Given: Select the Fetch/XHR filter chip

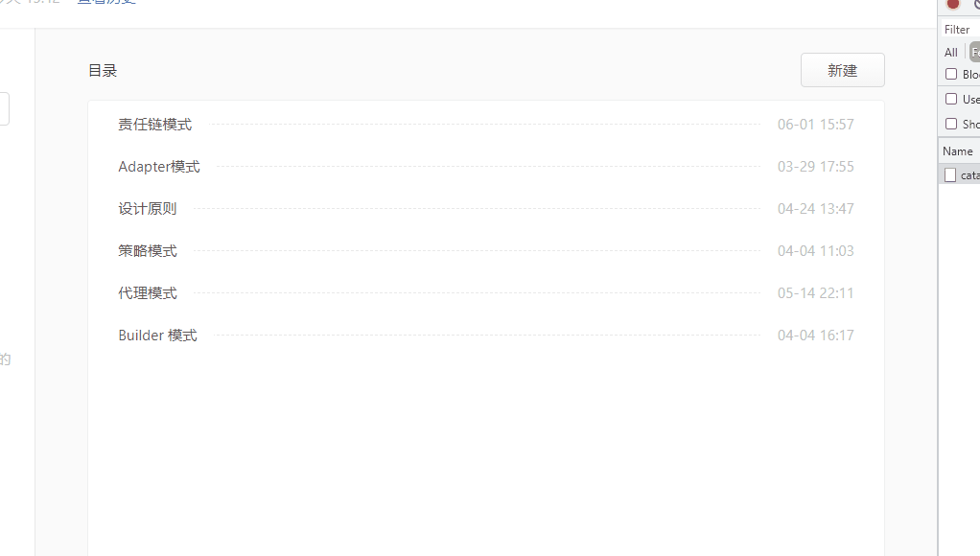Looking at the screenshot, I should point(975,53).
